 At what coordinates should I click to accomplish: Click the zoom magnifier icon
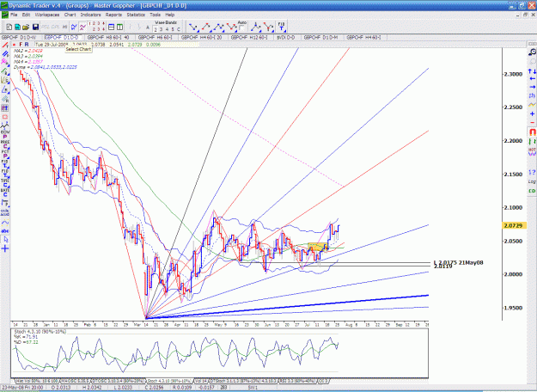(x=532, y=52)
